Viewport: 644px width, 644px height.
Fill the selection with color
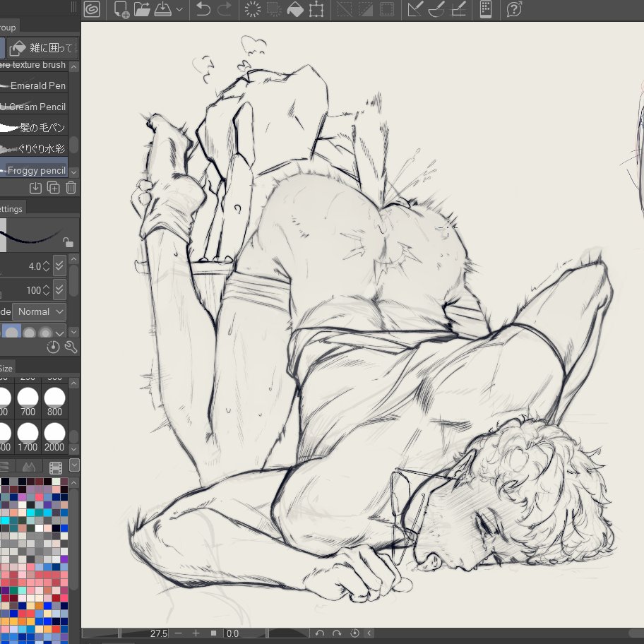click(x=295, y=9)
